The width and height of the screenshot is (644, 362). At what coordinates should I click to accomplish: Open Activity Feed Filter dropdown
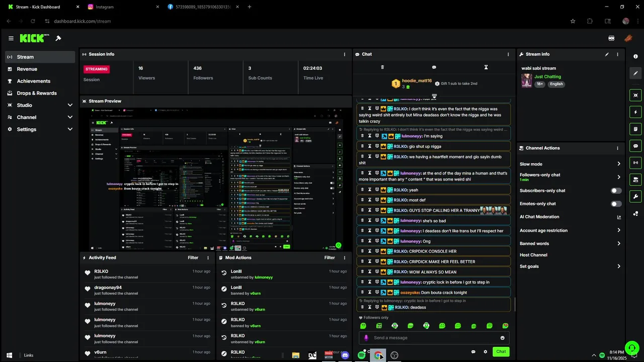pos(193,258)
